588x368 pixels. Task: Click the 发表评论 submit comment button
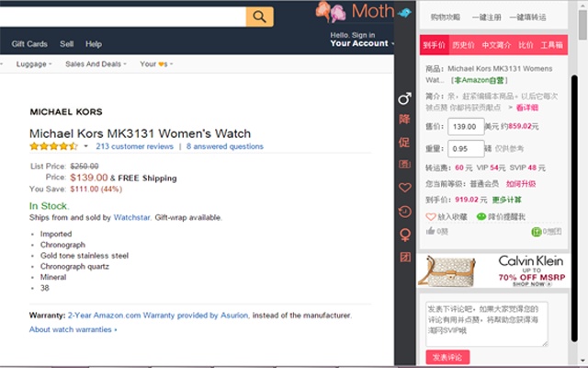(447, 357)
